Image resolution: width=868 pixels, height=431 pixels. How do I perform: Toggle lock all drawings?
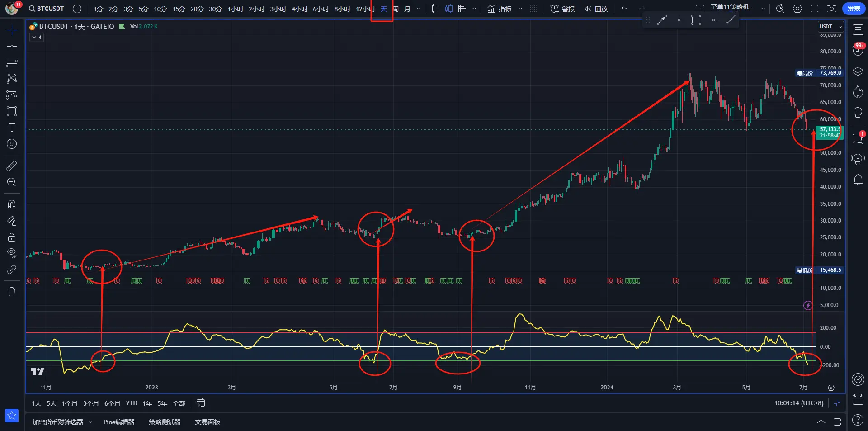12,237
